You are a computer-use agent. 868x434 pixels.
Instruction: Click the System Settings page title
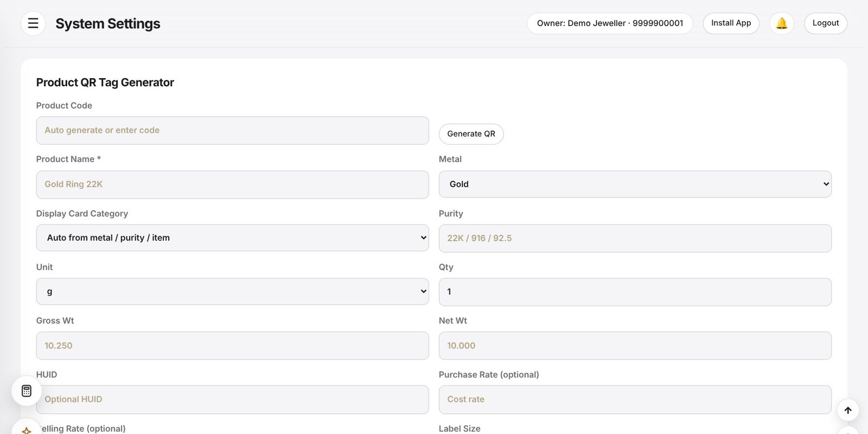coord(108,24)
